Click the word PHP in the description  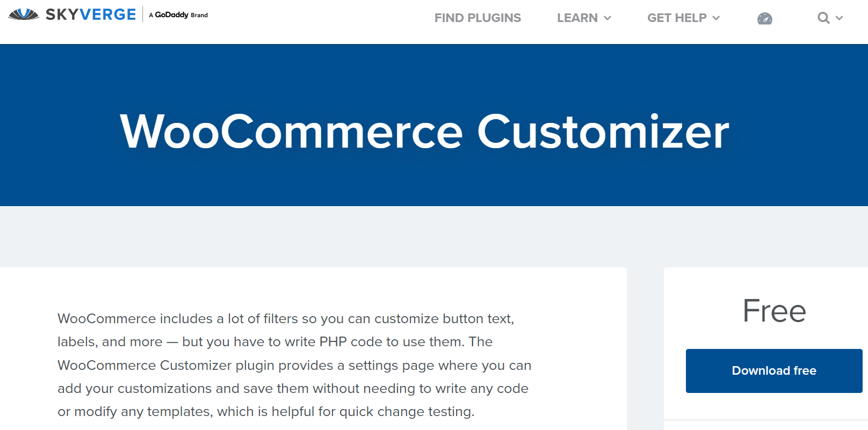click(332, 342)
